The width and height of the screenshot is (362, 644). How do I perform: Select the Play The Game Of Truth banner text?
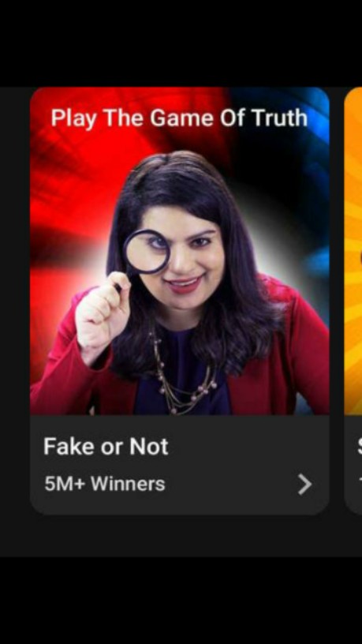click(x=179, y=118)
